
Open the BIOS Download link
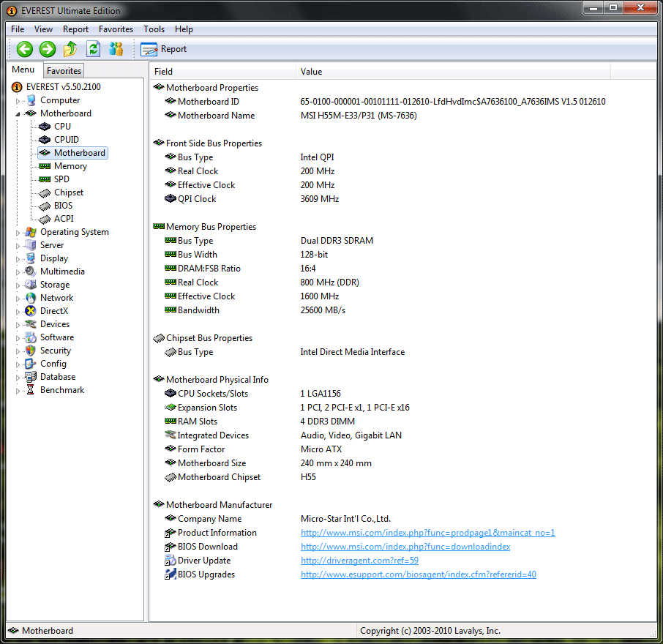(x=405, y=547)
